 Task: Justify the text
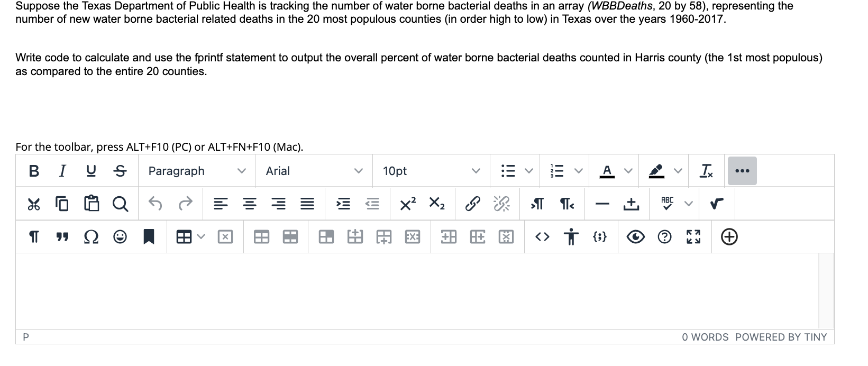307,204
